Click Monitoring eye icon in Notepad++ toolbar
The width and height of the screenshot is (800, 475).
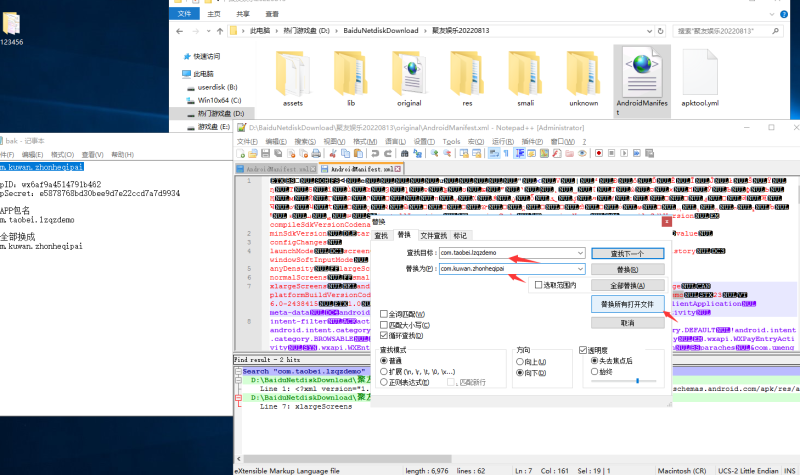pyautogui.click(x=582, y=153)
